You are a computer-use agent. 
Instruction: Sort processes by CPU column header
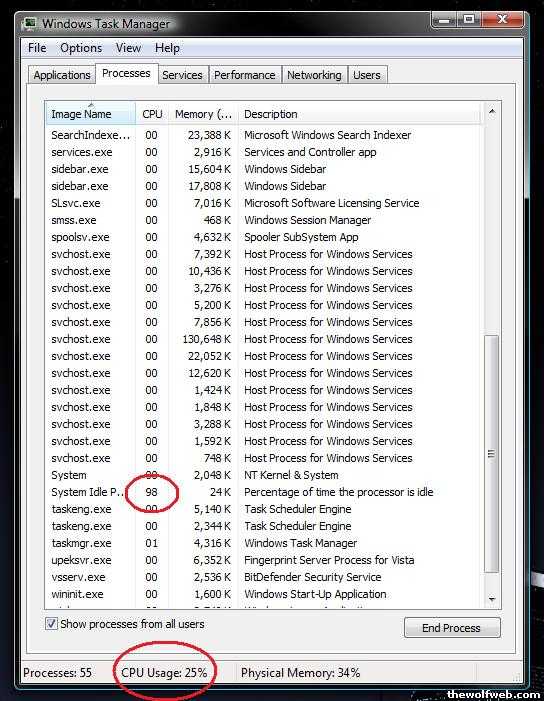coord(152,114)
